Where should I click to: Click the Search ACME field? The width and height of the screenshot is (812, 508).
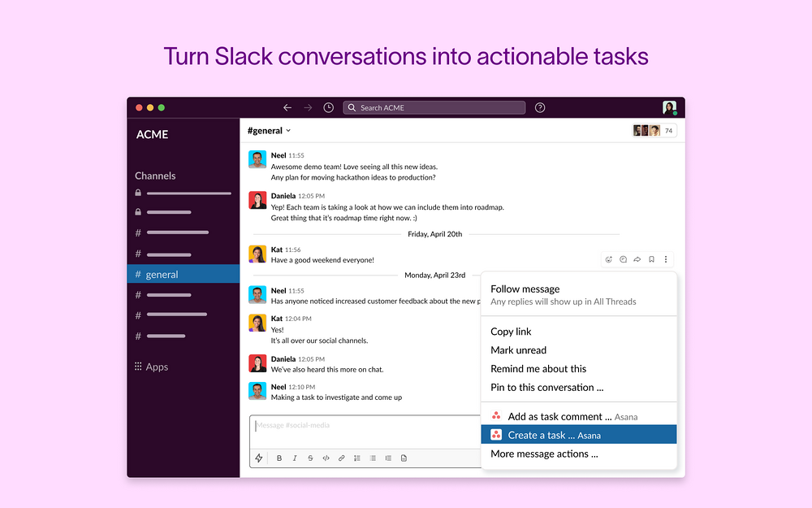(x=434, y=107)
